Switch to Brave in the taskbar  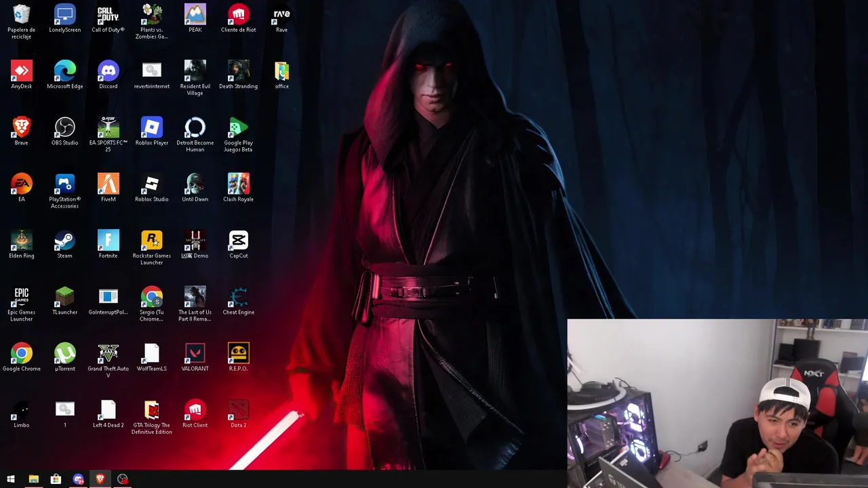tap(100, 479)
